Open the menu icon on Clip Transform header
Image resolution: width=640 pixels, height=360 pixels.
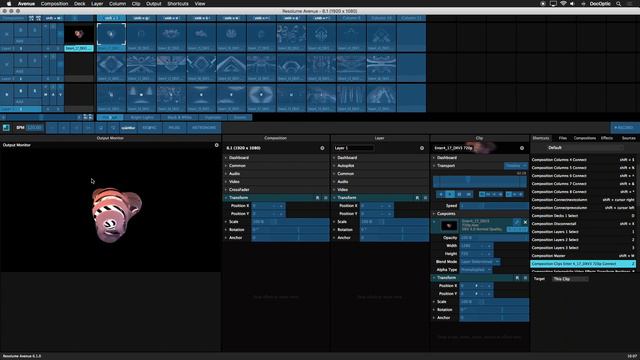525,278
